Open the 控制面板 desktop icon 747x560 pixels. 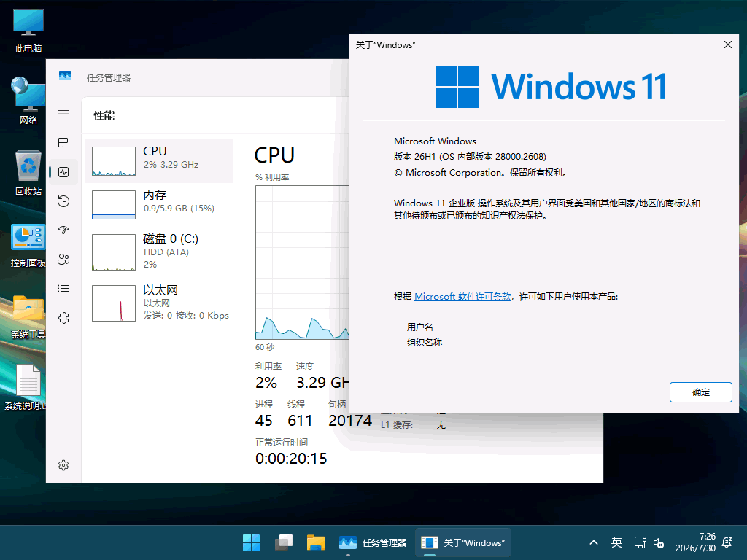click(28, 246)
